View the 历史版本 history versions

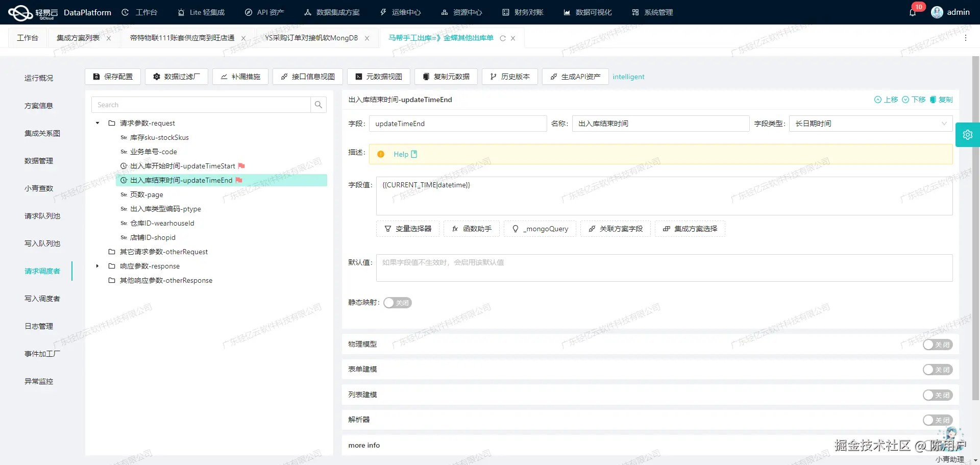pyautogui.click(x=509, y=77)
